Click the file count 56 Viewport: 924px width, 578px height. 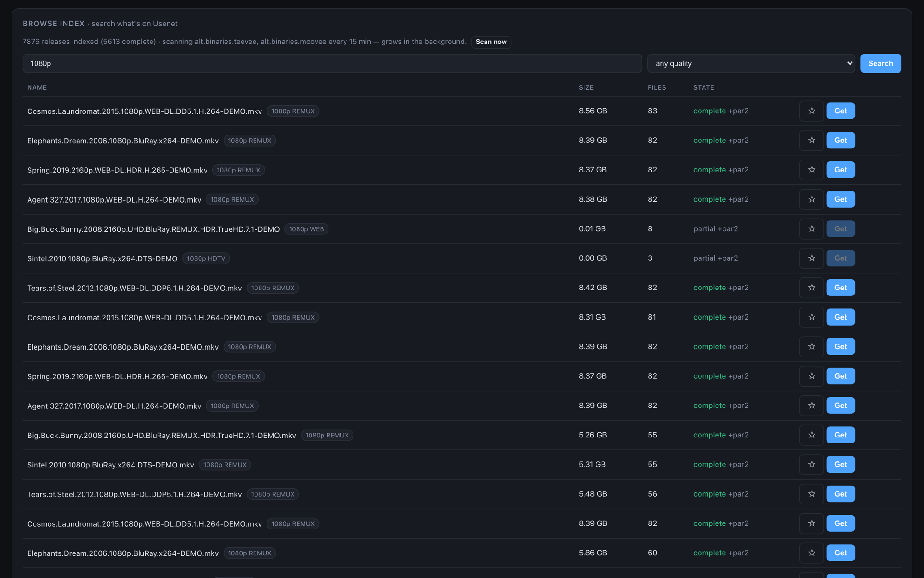pos(652,494)
